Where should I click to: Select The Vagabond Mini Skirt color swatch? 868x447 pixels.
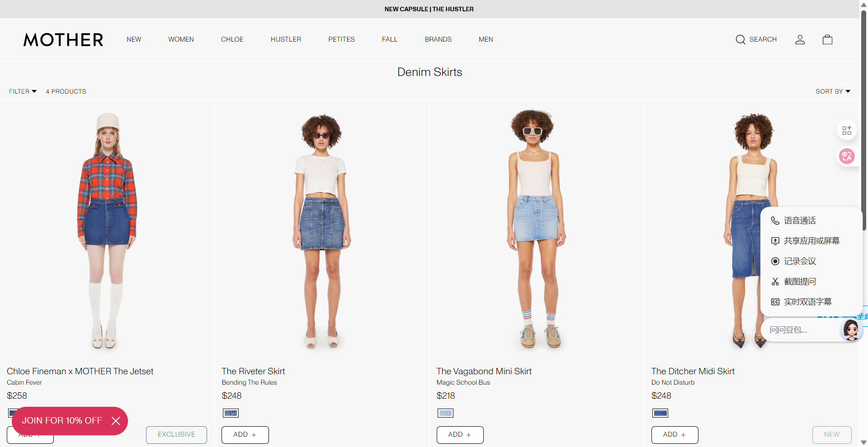pos(445,413)
